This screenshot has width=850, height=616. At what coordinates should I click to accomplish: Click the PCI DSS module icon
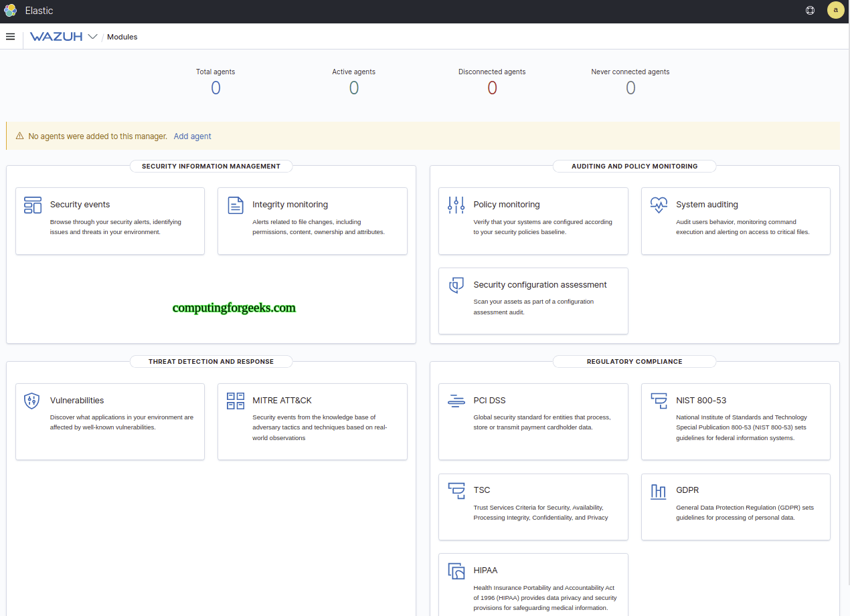[456, 401]
